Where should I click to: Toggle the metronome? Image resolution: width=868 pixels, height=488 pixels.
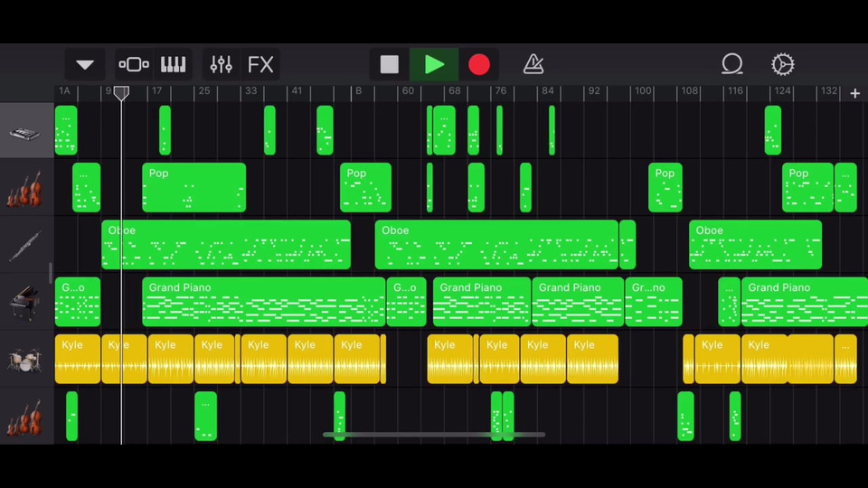tap(533, 65)
